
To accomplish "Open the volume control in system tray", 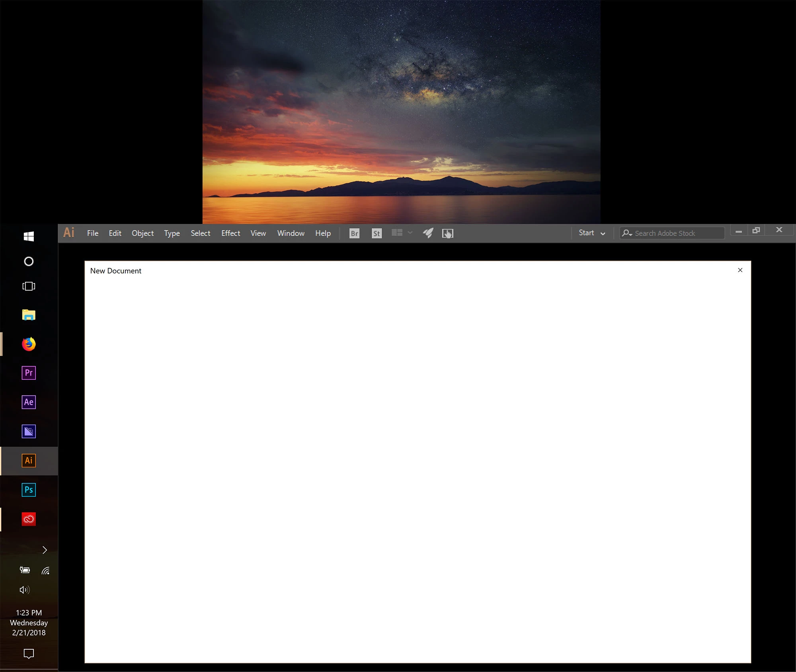I will coord(24,590).
